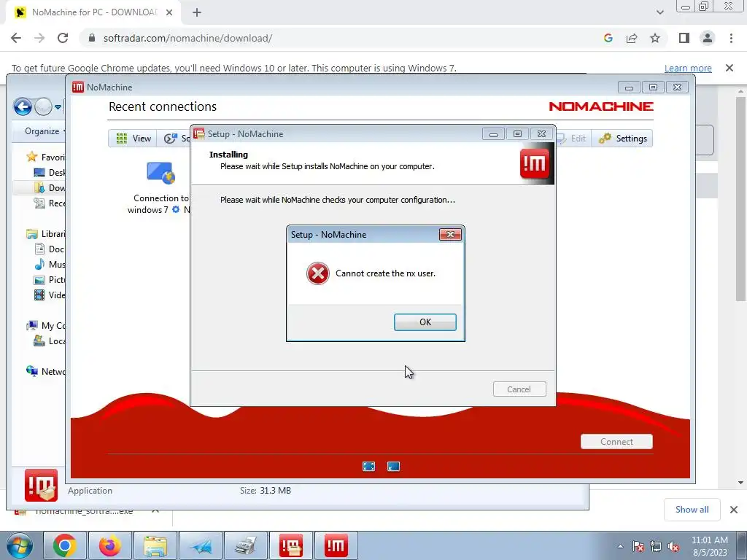
Task: Select Desktop in Explorer navigation pane
Action: (50, 172)
